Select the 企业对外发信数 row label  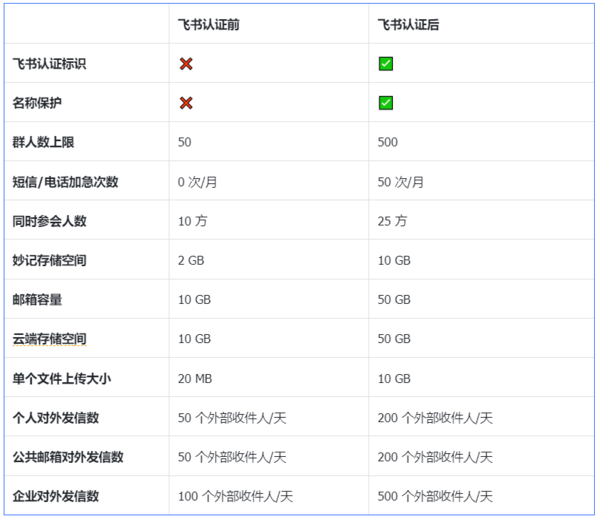(x=55, y=496)
